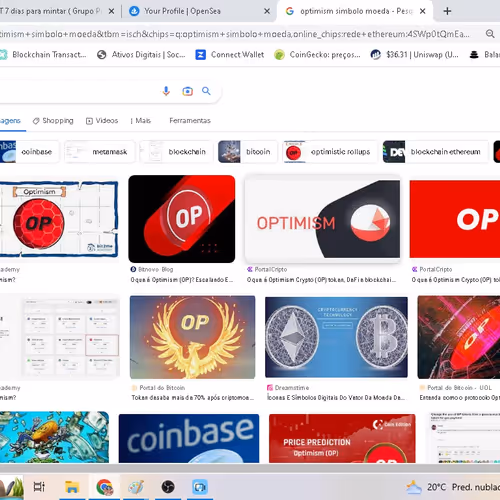This screenshot has height=500, width=500.
Task: Click the blue magnifier search button
Action: [206, 91]
